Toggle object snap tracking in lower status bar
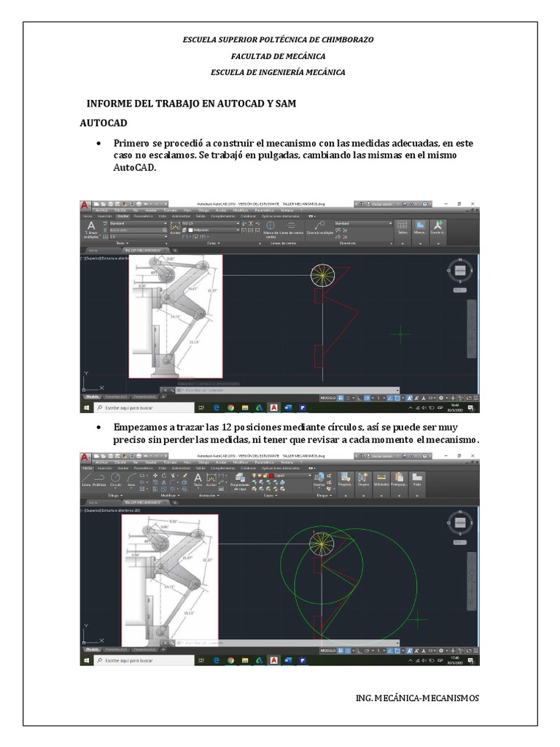Image resolution: width=560 pixels, height=747 pixels. [389, 650]
